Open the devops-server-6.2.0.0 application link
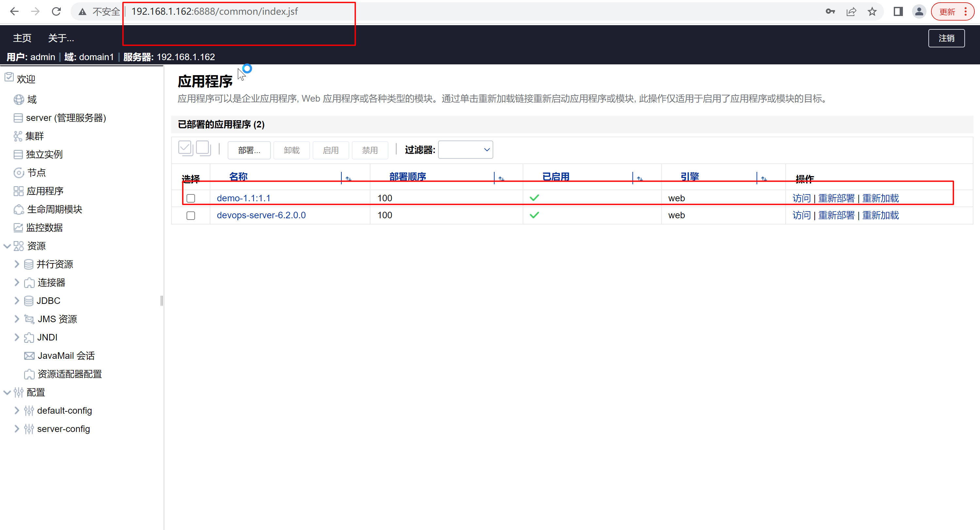The width and height of the screenshot is (980, 530). pyautogui.click(x=261, y=215)
